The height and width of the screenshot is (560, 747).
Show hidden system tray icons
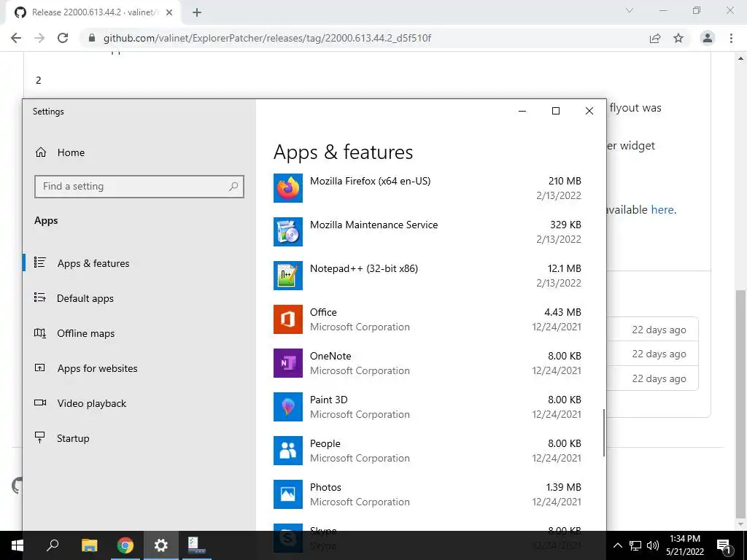coord(617,545)
